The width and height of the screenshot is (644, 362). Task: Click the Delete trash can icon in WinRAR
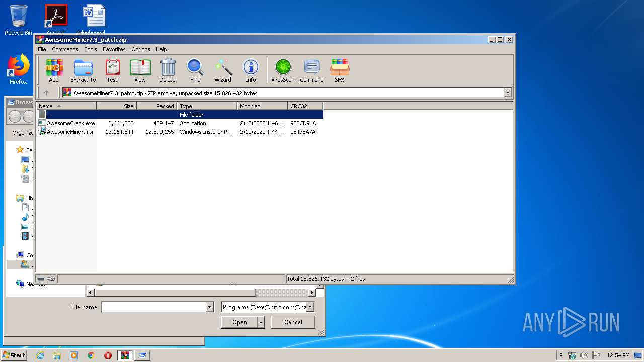168,70
